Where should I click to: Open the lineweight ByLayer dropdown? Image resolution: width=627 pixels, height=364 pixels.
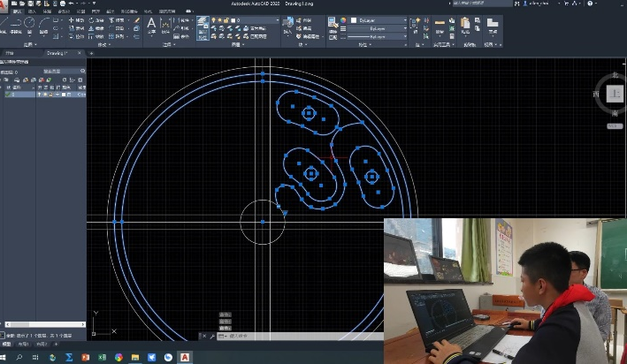[378, 28]
